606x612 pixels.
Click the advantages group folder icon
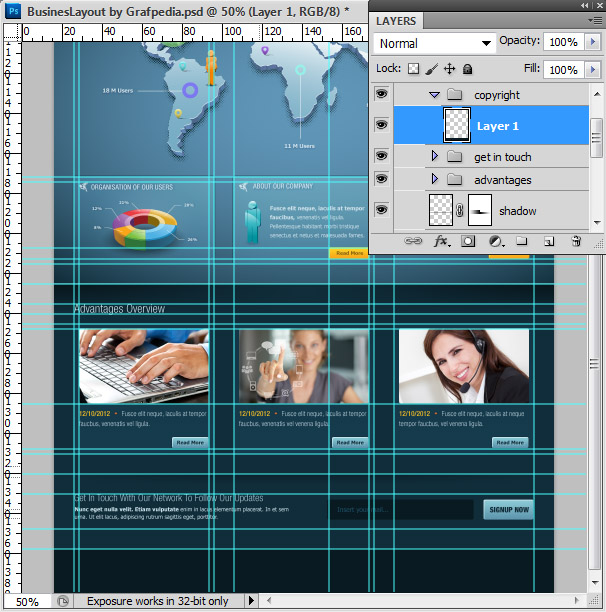[x=454, y=180]
